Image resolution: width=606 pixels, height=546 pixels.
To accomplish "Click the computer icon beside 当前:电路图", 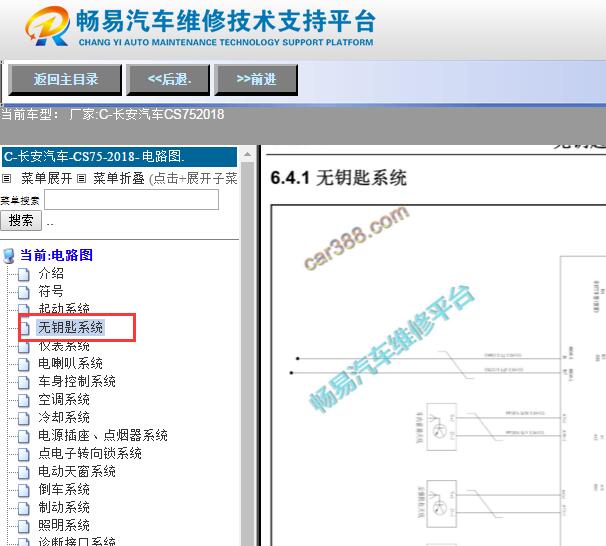I will pos(9,256).
